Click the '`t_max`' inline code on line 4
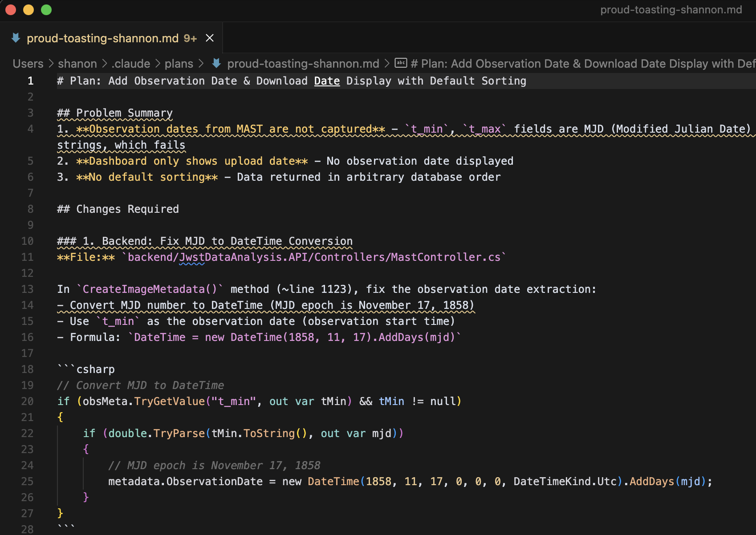The image size is (756, 535). pos(484,129)
